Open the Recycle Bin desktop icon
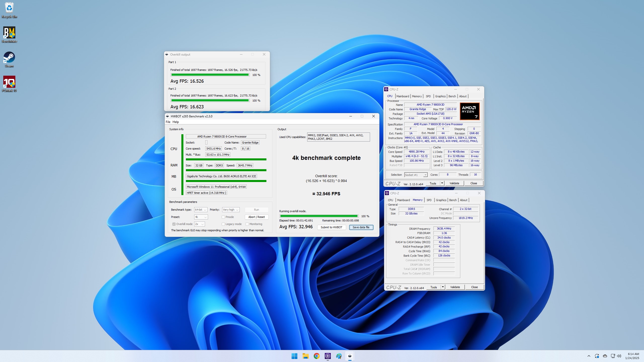 tap(9, 10)
